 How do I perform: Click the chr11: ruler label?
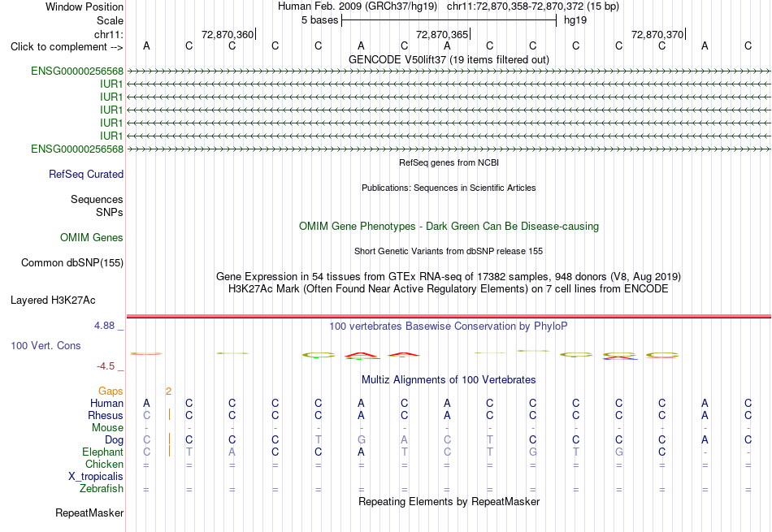point(109,34)
